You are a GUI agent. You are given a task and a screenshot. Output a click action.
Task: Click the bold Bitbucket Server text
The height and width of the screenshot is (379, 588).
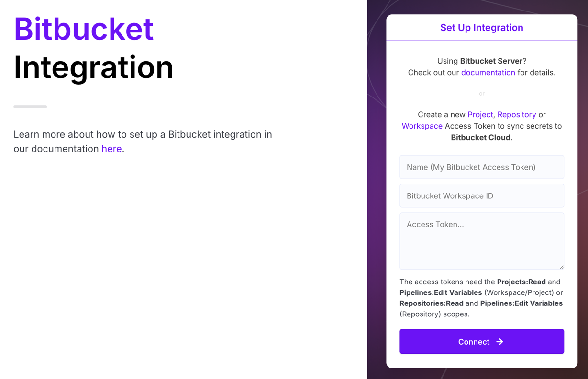[491, 61]
